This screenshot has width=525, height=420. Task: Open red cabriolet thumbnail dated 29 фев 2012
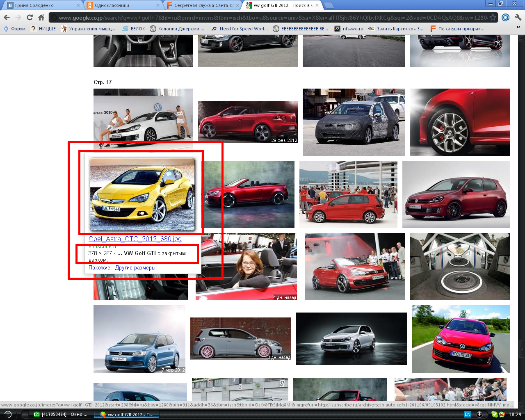248,122
